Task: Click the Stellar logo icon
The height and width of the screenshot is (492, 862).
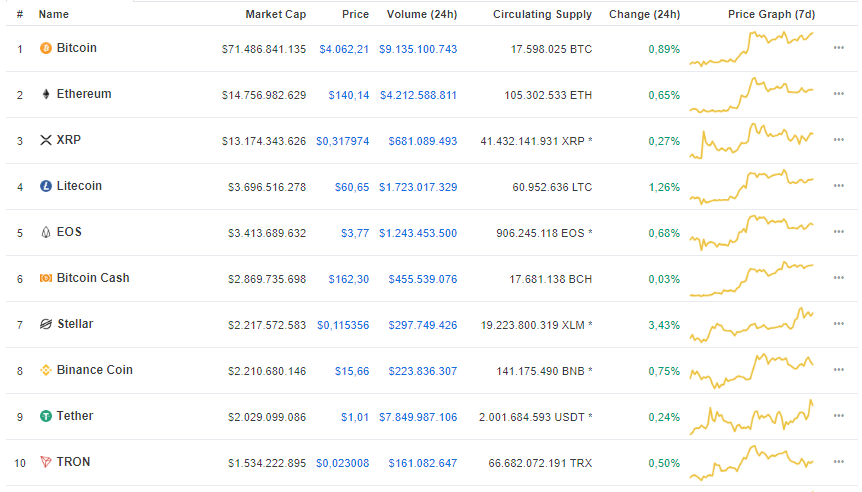Action: coord(46,324)
